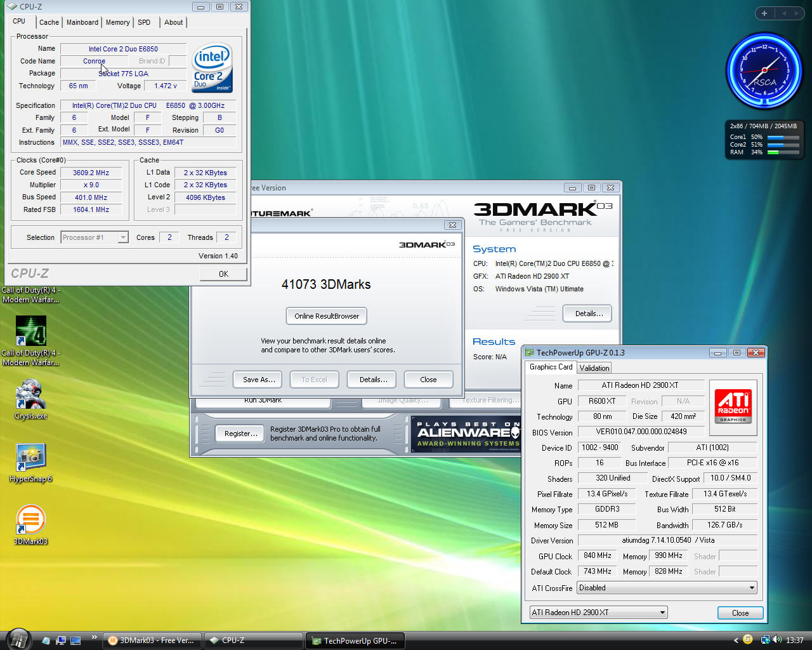Click Register in 3DMark03 window
This screenshot has height=650, width=812.
(x=241, y=434)
